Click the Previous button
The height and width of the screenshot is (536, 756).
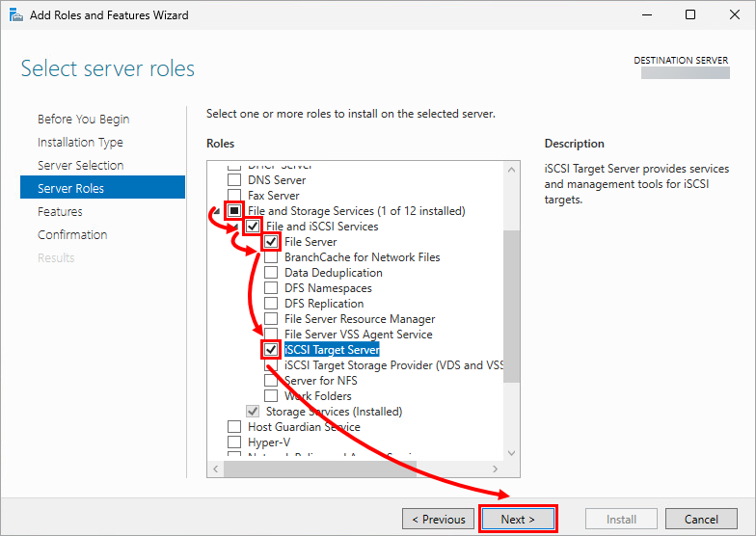[438, 519]
